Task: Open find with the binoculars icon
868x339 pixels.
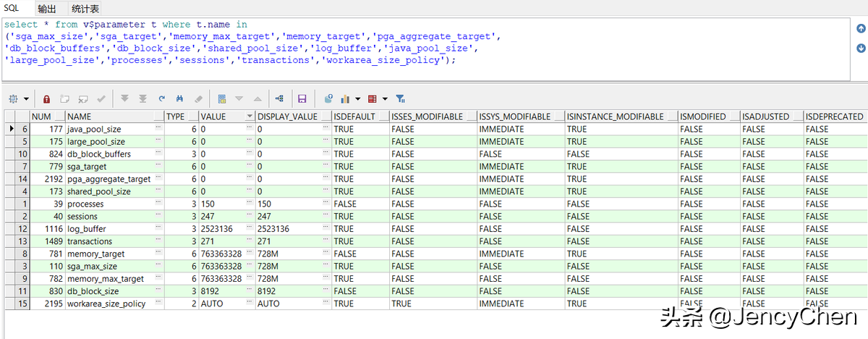Action: point(180,99)
